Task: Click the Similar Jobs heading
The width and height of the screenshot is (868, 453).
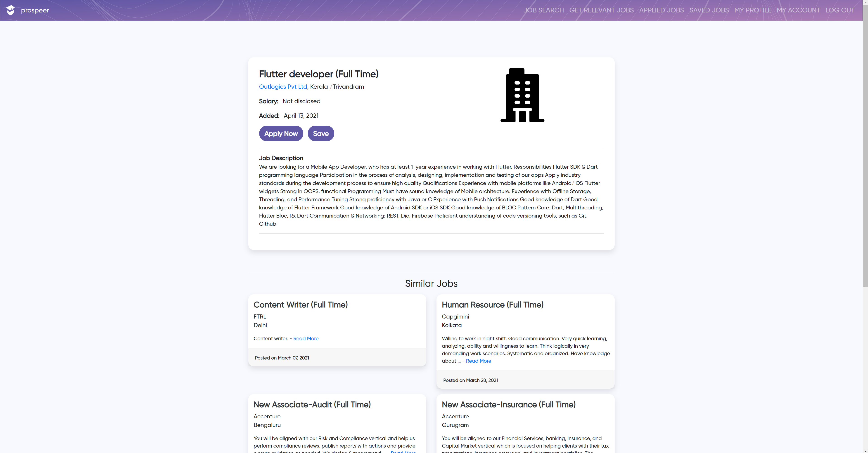Action: click(431, 283)
